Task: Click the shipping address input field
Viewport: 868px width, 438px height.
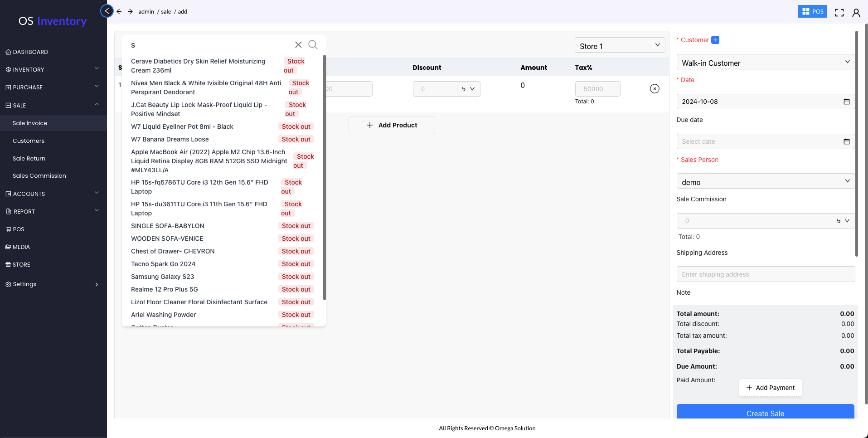Action: pos(765,274)
